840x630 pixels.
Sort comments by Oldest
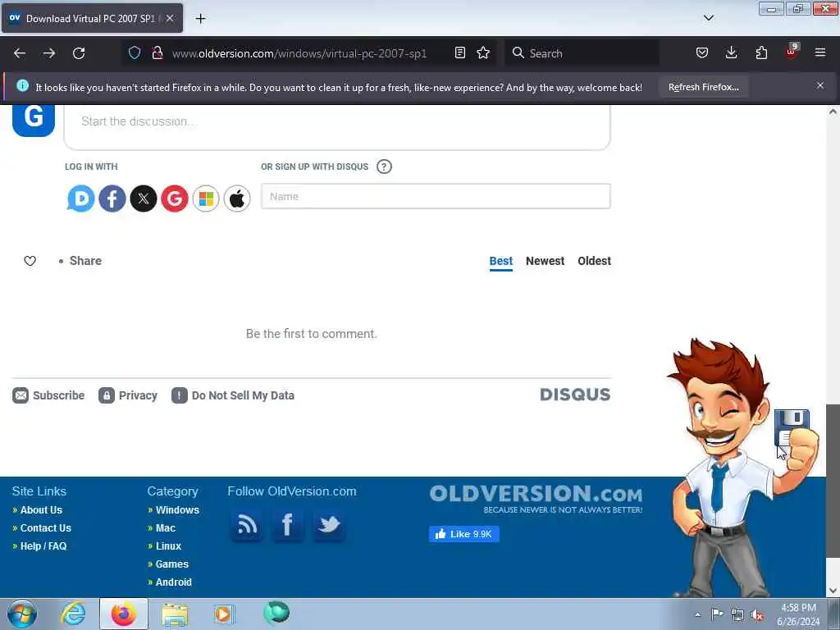[594, 261]
